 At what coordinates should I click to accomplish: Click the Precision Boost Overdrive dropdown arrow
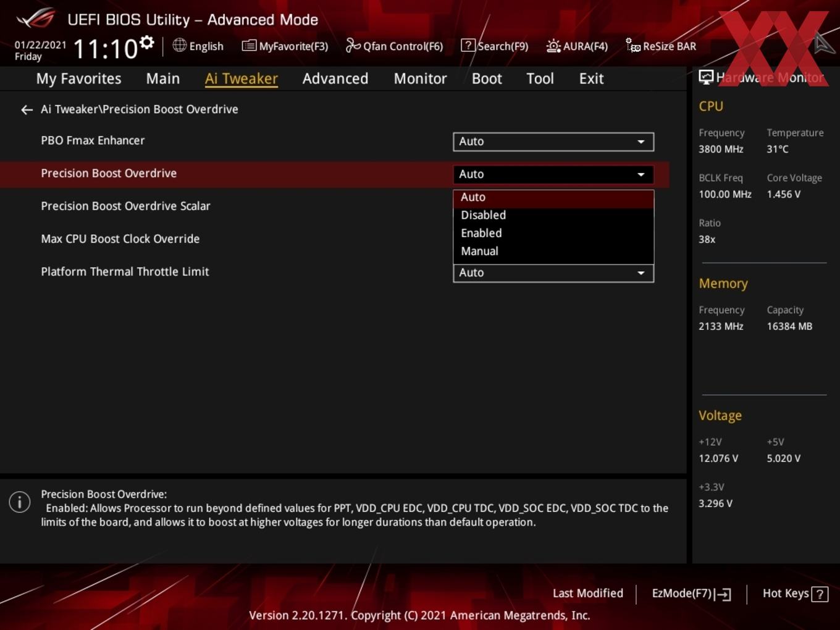click(x=641, y=174)
